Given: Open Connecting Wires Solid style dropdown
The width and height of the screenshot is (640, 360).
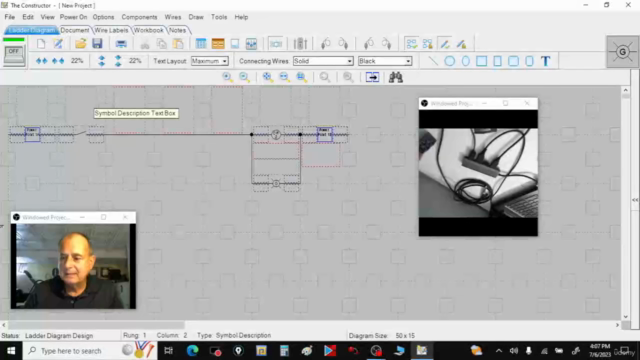Looking at the screenshot, I should click(323, 61).
